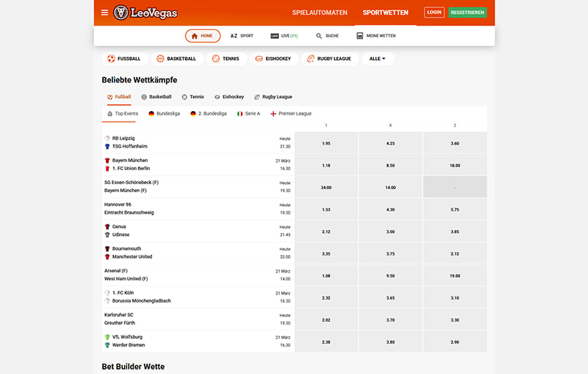Click the Genua jersey icon
The width and height of the screenshot is (588, 374).
click(x=107, y=226)
